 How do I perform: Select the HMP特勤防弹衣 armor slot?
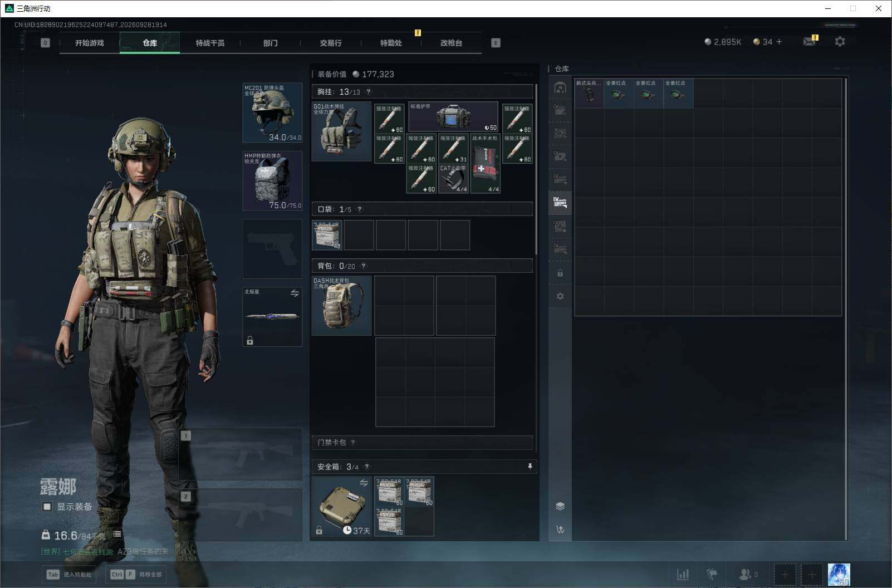(272, 181)
